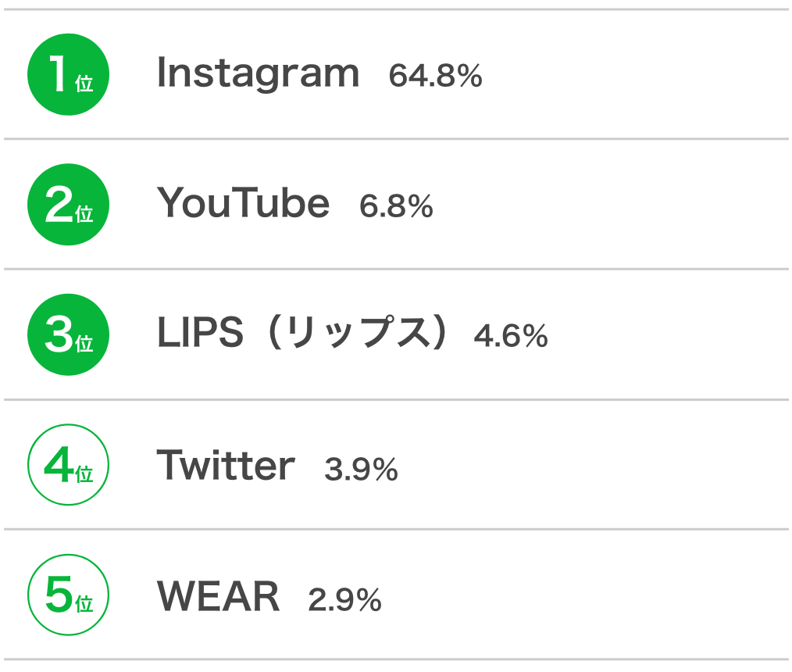Click the outlined 5位 rank badge

pyautogui.click(x=68, y=595)
